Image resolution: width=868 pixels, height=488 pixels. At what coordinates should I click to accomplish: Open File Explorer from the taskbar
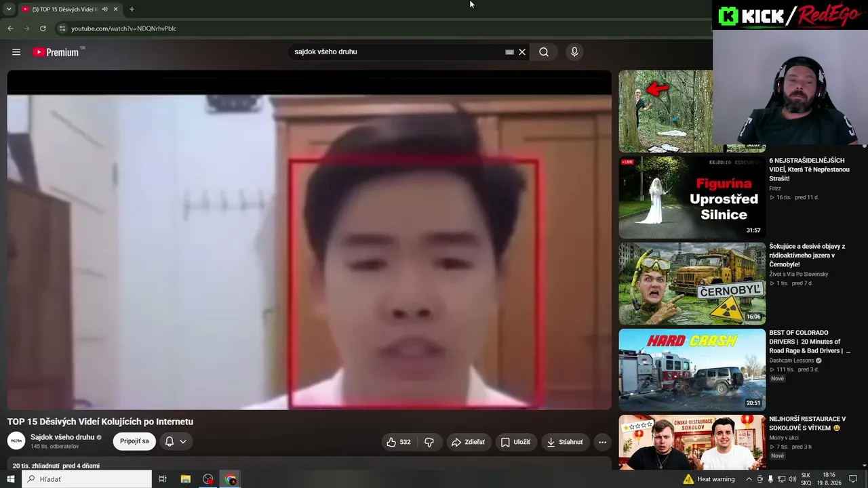coord(185,479)
